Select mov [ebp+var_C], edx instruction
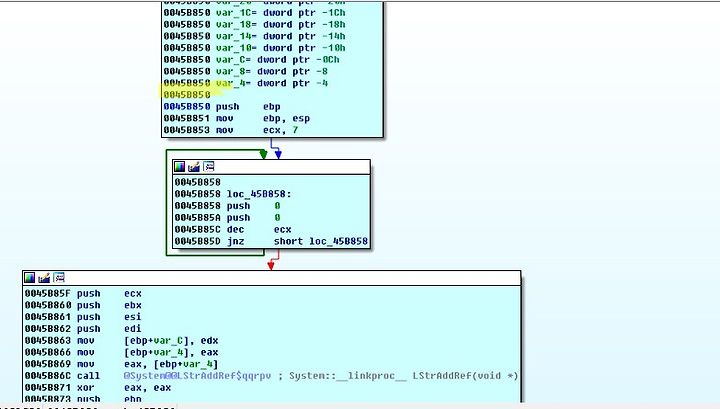The image size is (720, 409). coord(121,341)
